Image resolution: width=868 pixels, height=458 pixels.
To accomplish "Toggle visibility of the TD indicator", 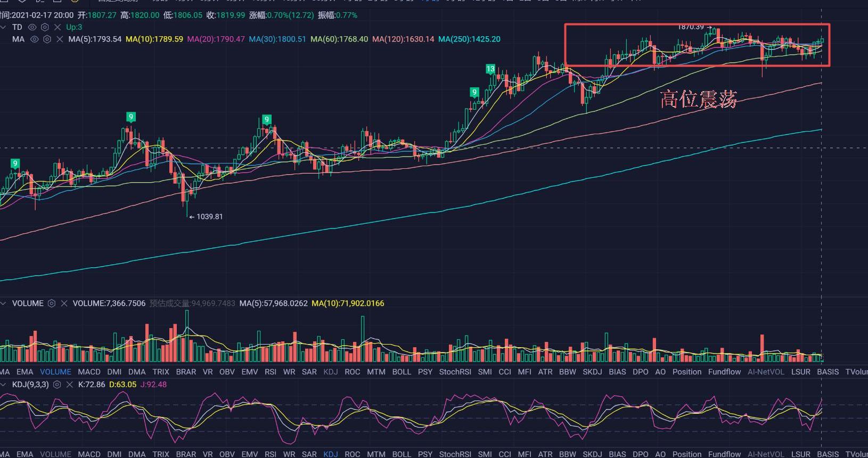I will [32, 27].
